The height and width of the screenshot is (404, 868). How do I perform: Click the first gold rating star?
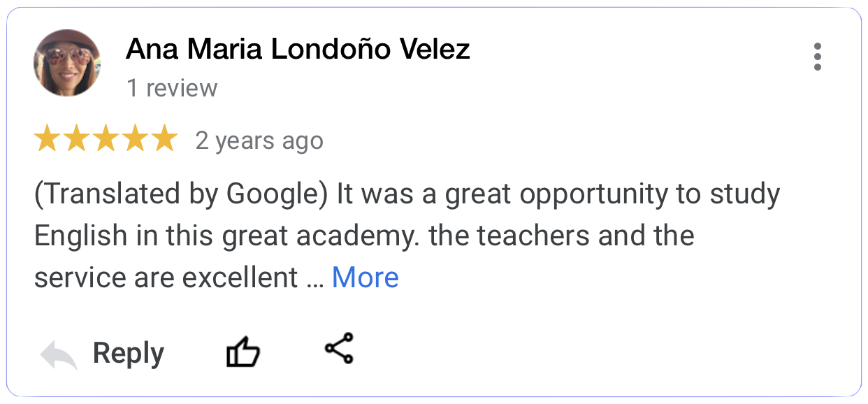click(x=48, y=139)
